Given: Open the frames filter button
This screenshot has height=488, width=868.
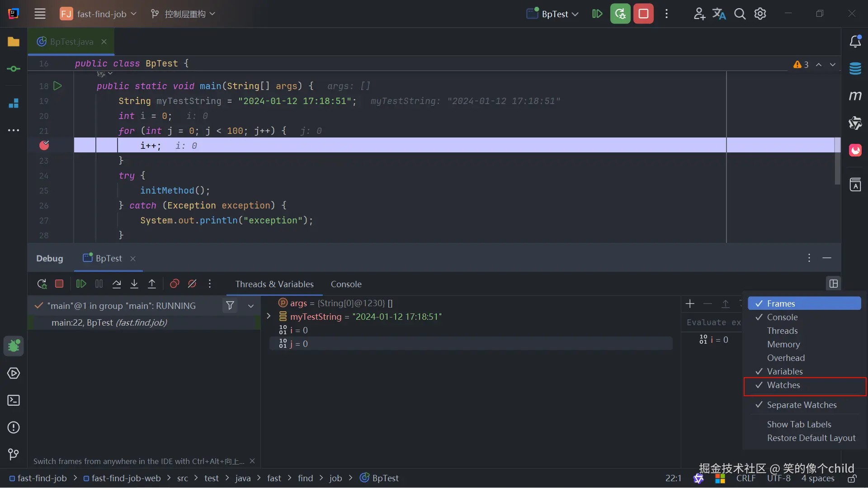Looking at the screenshot, I should 230,306.
